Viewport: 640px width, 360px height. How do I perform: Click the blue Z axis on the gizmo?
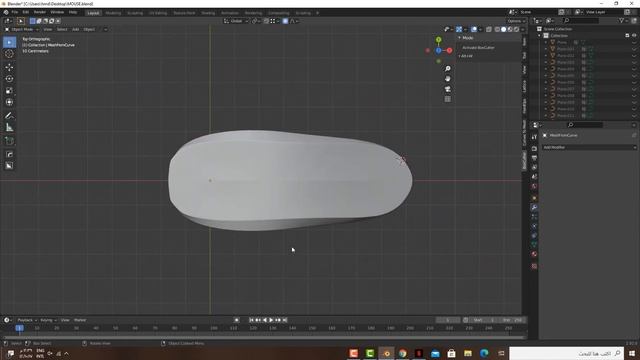click(438, 51)
